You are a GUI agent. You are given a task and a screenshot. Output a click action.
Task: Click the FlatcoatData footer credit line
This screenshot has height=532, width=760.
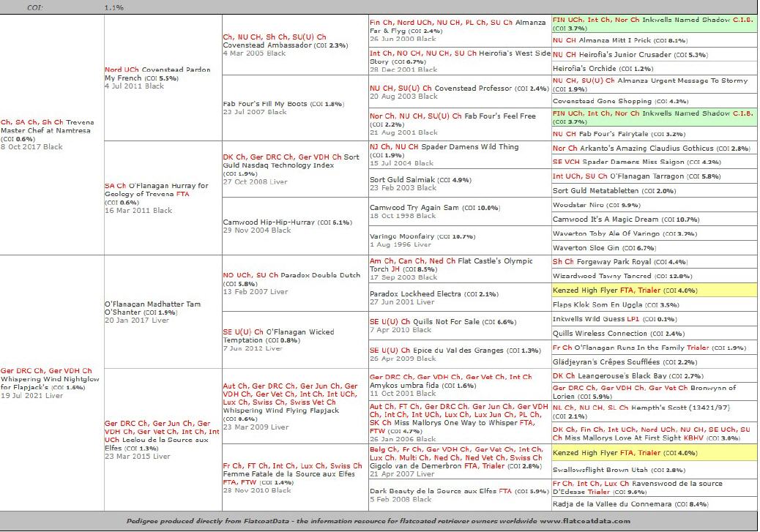point(379,521)
